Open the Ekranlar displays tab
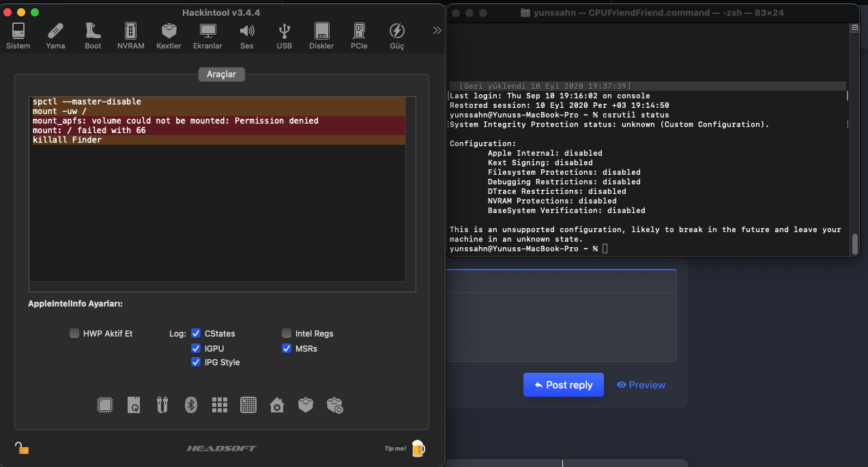Image resolution: width=868 pixels, height=467 pixels. pyautogui.click(x=207, y=36)
